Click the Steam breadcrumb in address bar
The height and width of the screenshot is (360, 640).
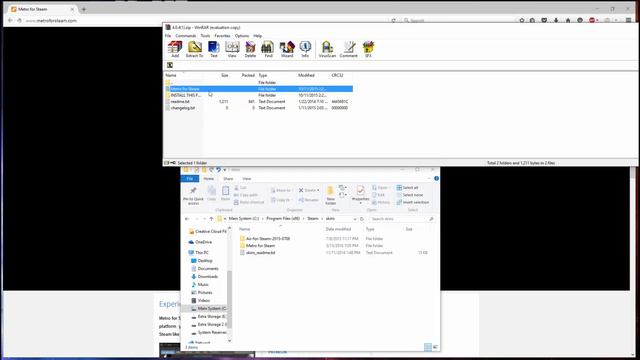(x=313, y=219)
